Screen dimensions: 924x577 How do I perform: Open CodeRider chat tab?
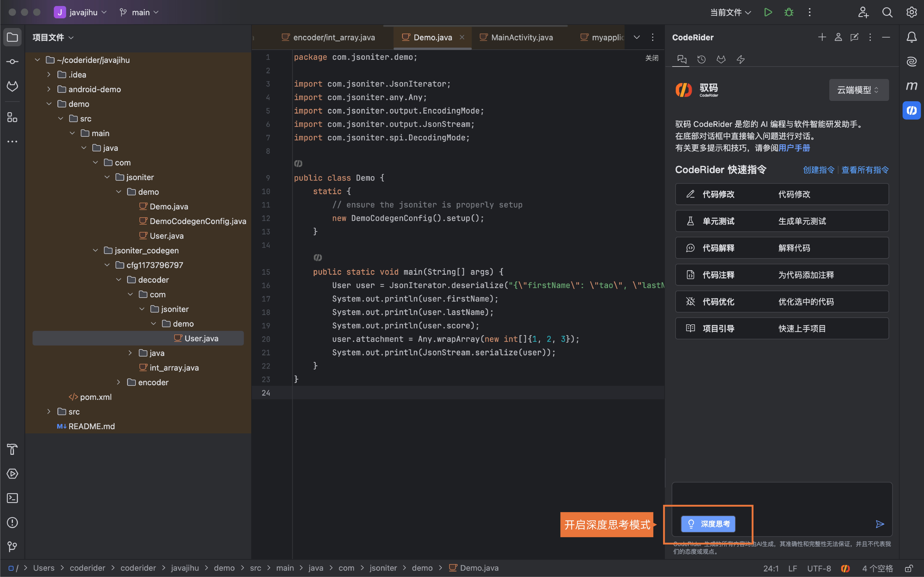tap(682, 59)
